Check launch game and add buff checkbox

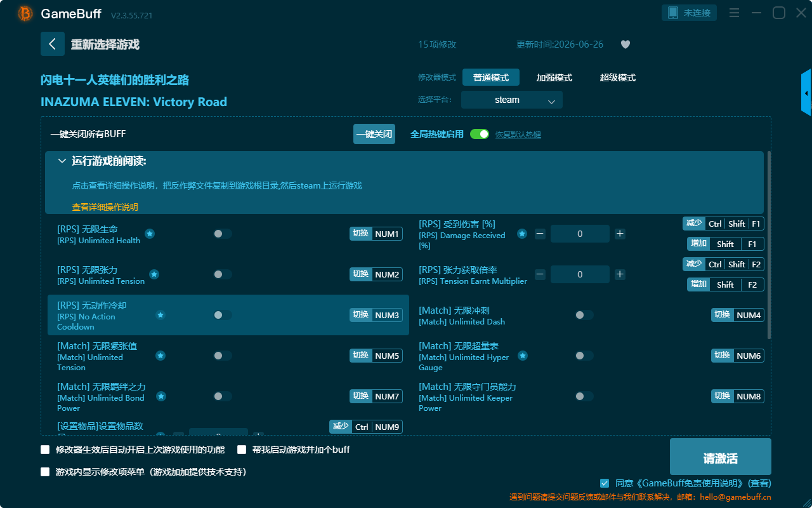click(242, 450)
